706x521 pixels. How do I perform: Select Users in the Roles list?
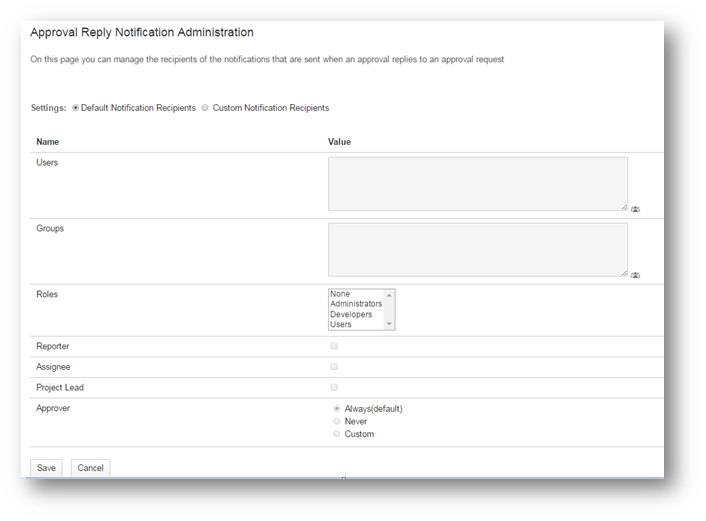tap(341, 324)
